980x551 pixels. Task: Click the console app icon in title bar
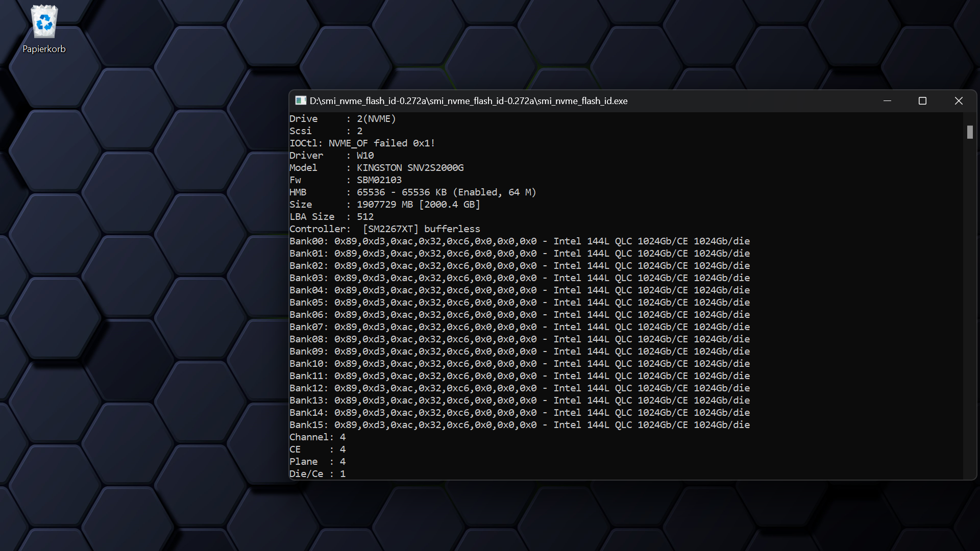click(301, 101)
